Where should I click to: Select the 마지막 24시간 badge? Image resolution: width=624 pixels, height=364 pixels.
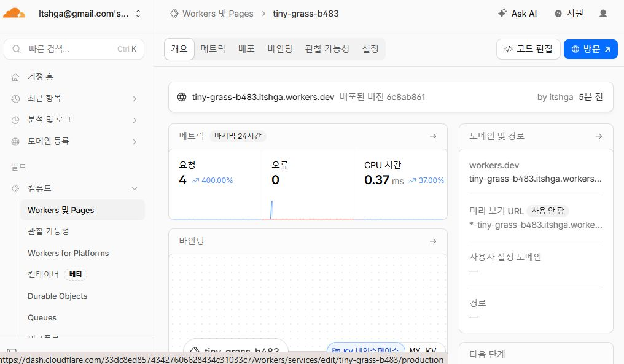pyautogui.click(x=238, y=136)
